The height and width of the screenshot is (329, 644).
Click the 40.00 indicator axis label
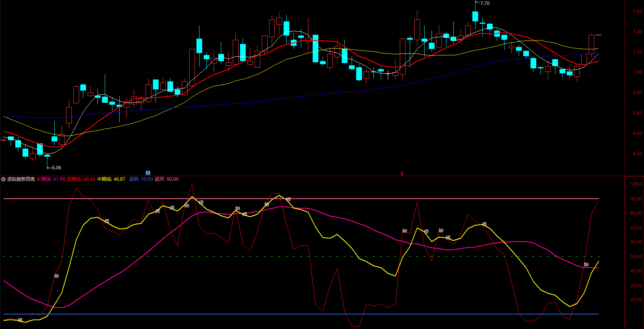[x=636, y=271]
